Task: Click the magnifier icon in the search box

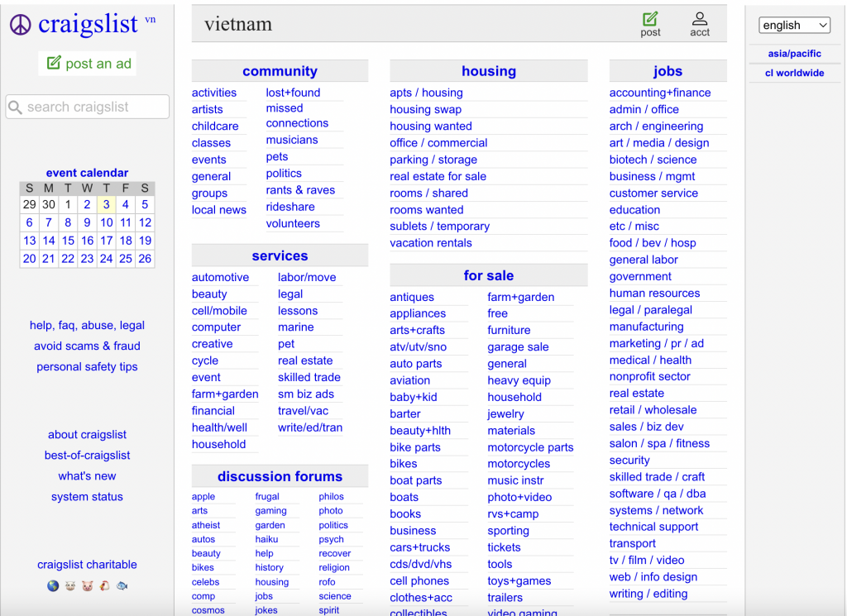Action: [16, 107]
